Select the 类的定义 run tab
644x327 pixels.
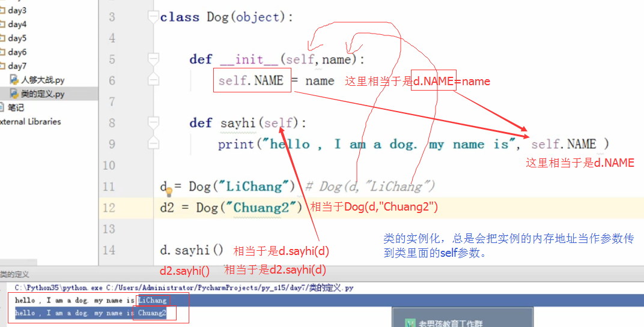tap(15, 274)
